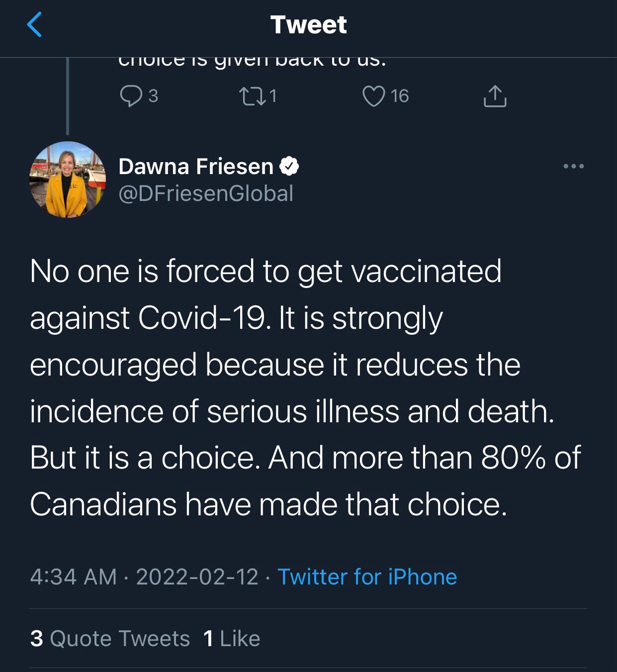Go back using the blue back arrow

point(34,25)
